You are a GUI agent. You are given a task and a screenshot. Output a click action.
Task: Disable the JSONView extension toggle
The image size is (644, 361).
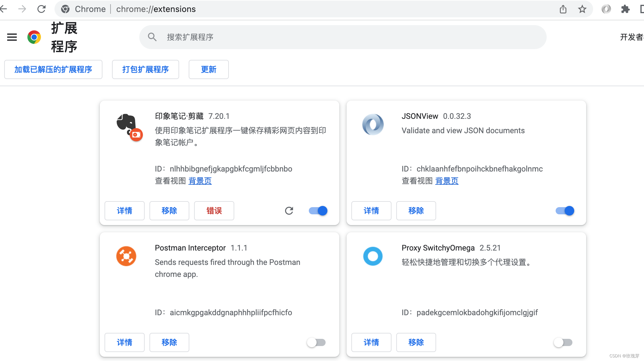coord(564,211)
